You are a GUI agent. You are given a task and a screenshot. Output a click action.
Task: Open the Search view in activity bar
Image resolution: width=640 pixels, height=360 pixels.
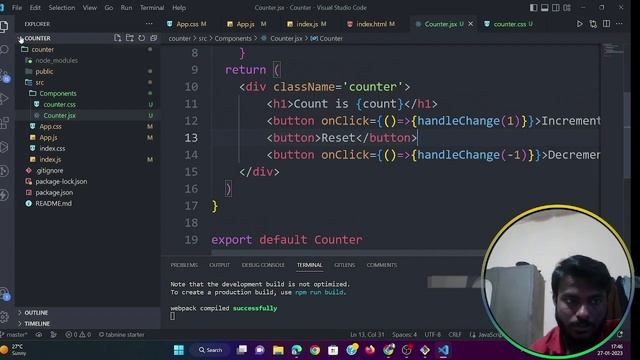coord(4,50)
